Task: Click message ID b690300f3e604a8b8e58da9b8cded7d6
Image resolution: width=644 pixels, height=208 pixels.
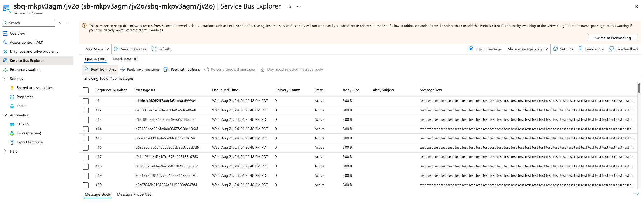Action: [x=167, y=147]
